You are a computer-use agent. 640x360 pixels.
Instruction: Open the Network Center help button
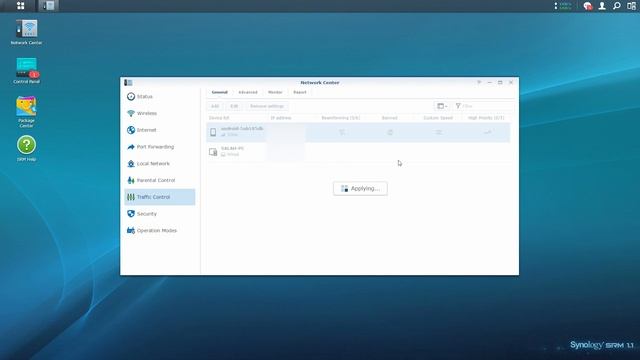479,82
